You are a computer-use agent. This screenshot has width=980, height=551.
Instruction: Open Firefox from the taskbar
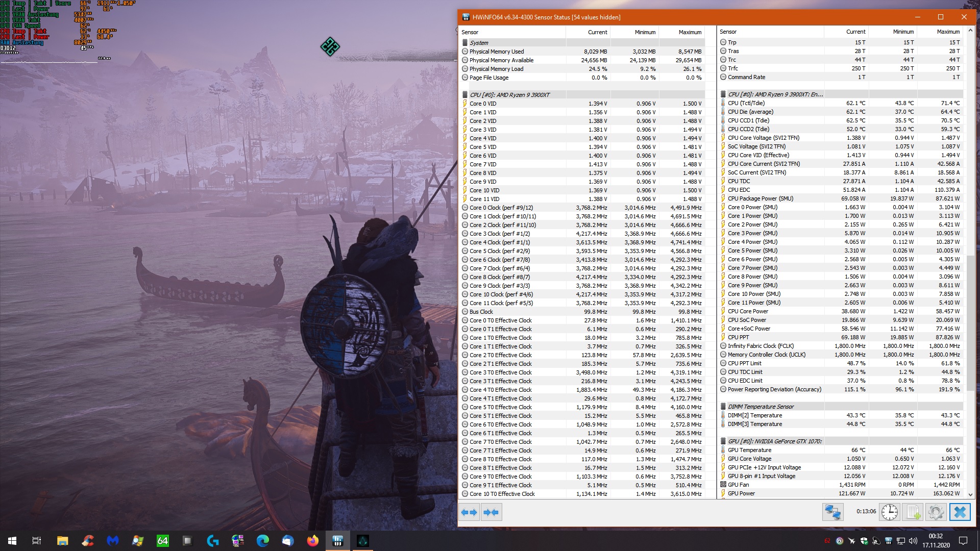pos(312,541)
